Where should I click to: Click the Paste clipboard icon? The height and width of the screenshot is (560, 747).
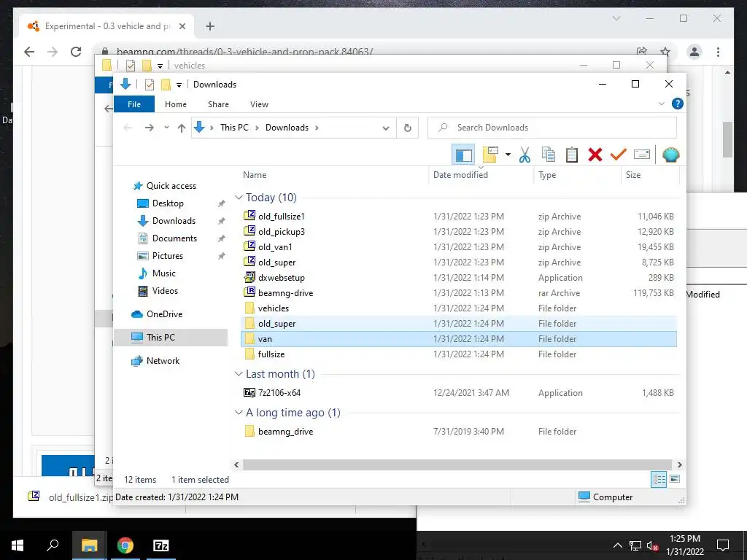[572, 155]
